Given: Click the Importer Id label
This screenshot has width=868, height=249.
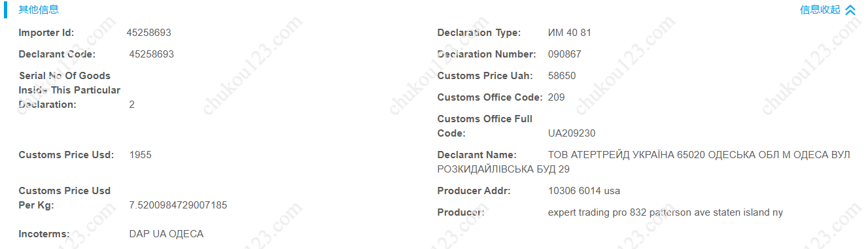Looking at the screenshot, I should click(46, 33).
